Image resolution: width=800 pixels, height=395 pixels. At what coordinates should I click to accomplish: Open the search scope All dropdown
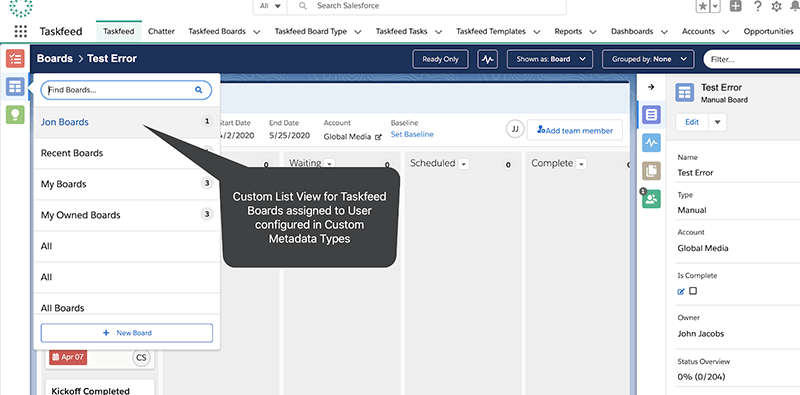coord(270,6)
